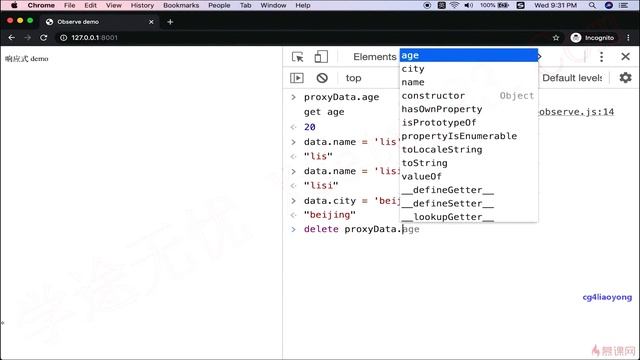The image size is (640, 360).
Task: Clear the console
Action: [322, 78]
